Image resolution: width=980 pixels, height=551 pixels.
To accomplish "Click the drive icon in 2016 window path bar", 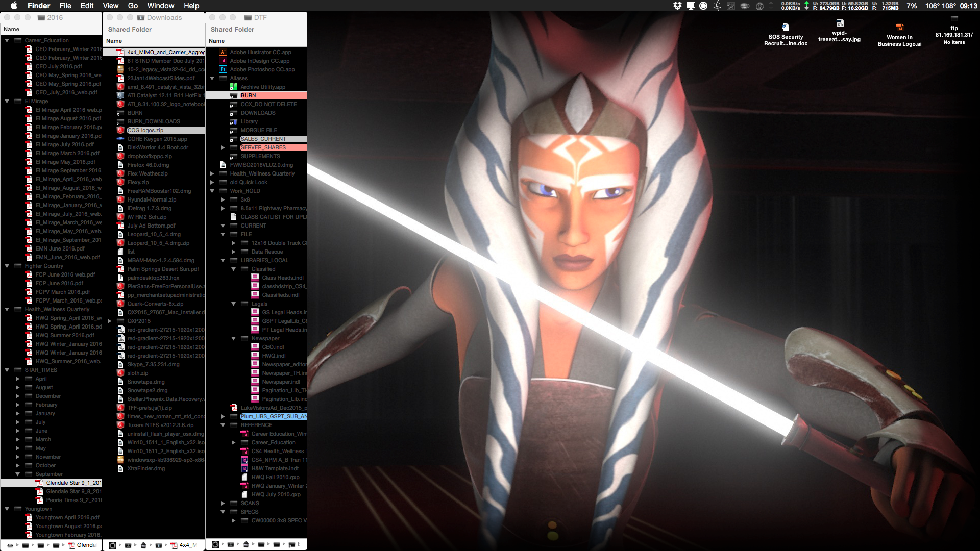I will pyautogui.click(x=10, y=545).
